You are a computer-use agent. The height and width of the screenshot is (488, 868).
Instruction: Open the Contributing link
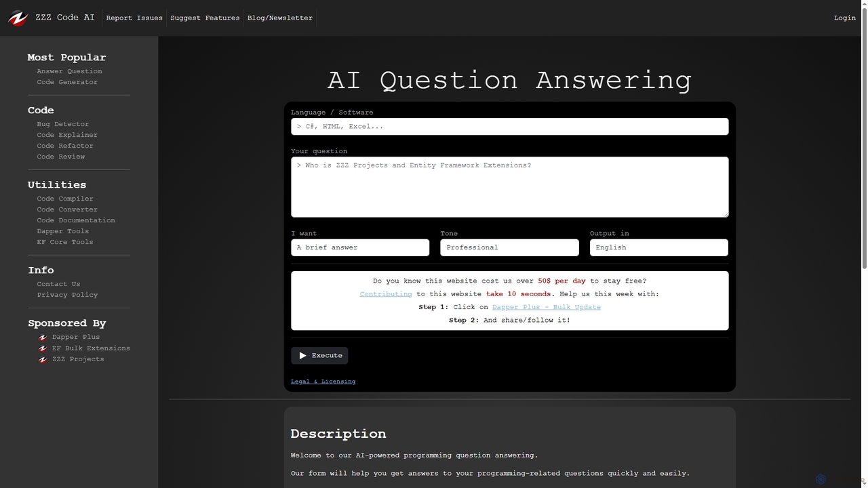click(386, 294)
